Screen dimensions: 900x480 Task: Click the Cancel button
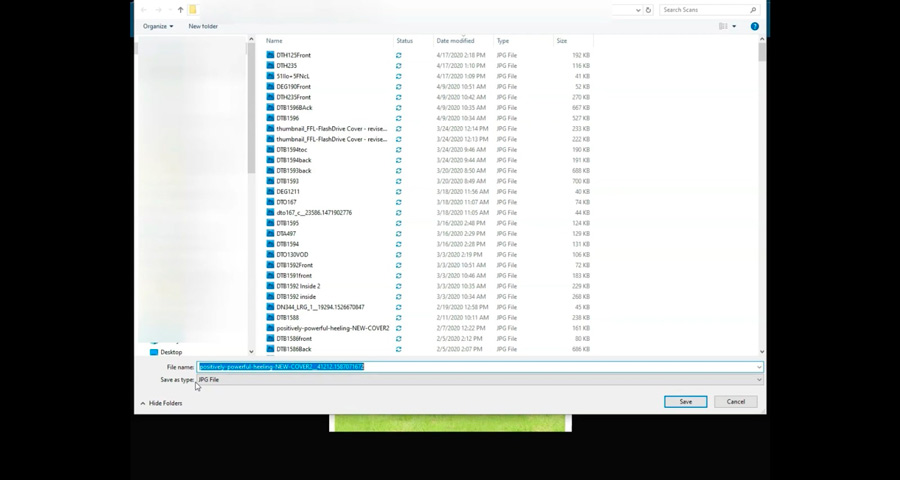coord(735,402)
